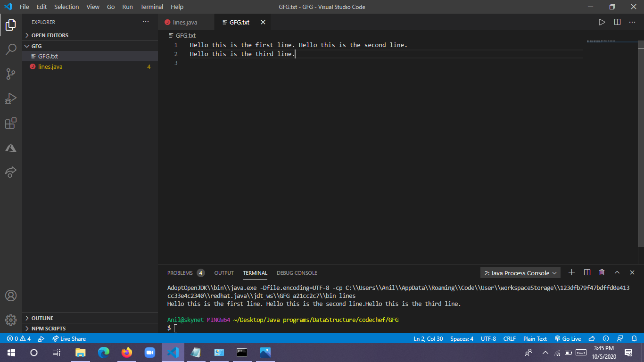Open notifications bell in status bar
The width and height of the screenshot is (644, 362).
click(x=634, y=338)
